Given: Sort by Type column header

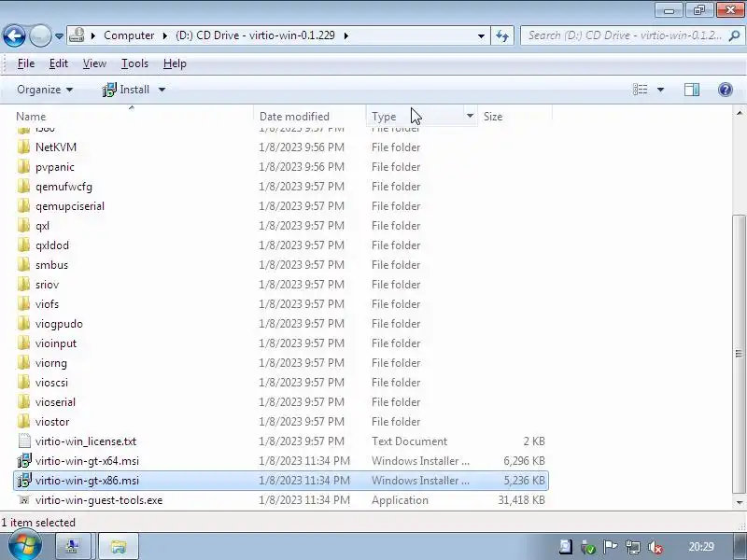Looking at the screenshot, I should point(384,116).
